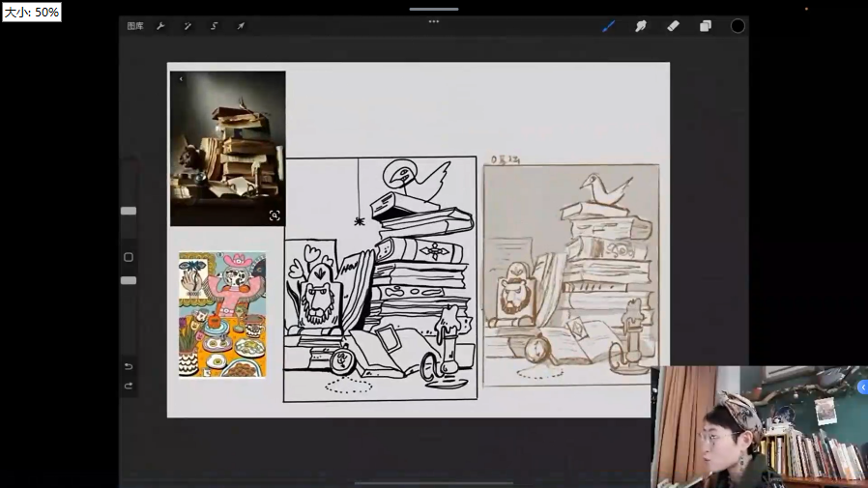Image resolution: width=868 pixels, height=488 pixels.
Task: Redo using the sidebar redo arrow
Action: point(129,386)
